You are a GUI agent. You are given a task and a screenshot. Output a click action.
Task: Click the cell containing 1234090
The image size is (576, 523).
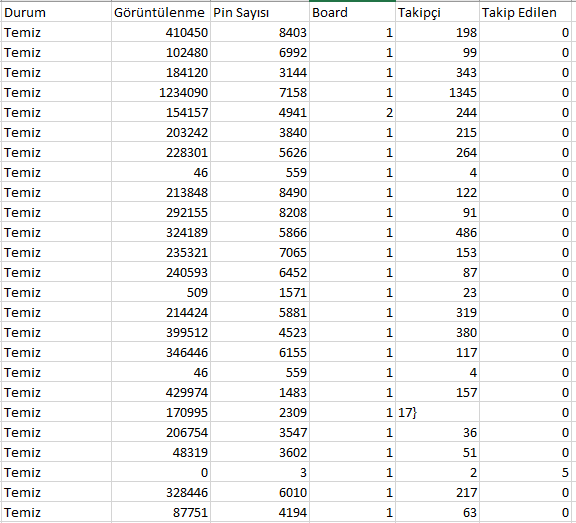pyautogui.click(x=161, y=92)
